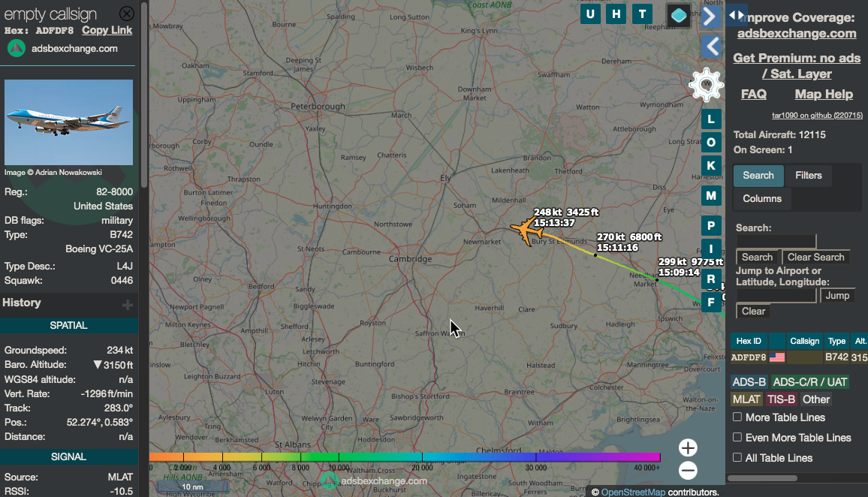Click the T map button
This screenshot has height=497, width=868.
[x=642, y=14]
